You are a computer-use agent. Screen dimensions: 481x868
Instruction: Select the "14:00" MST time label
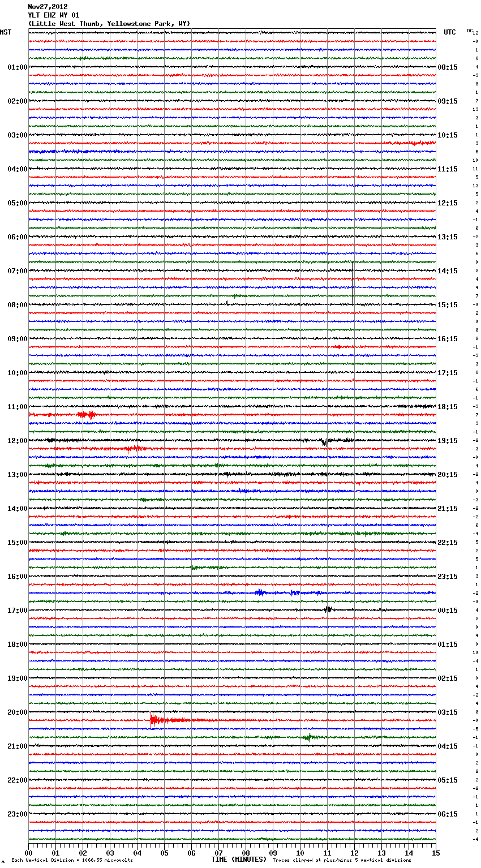(x=18, y=509)
